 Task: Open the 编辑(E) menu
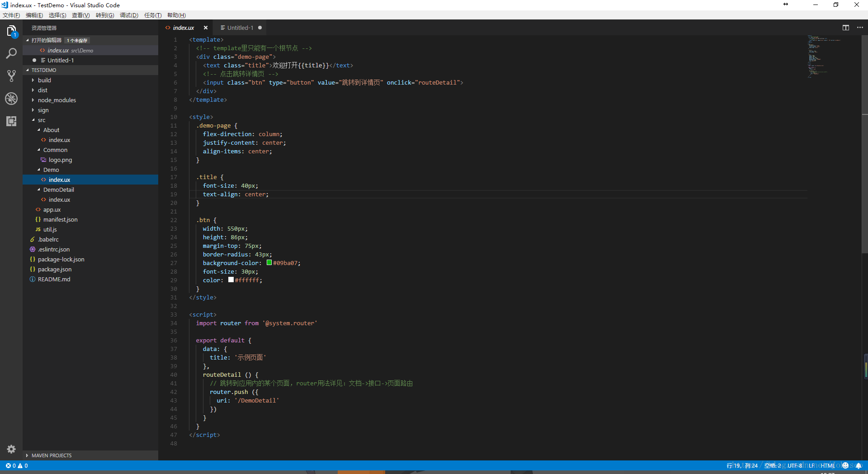34,15
